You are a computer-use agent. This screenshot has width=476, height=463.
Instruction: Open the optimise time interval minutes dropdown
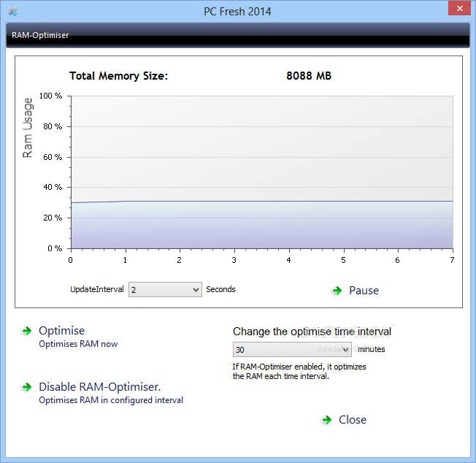tap(292, 350)
